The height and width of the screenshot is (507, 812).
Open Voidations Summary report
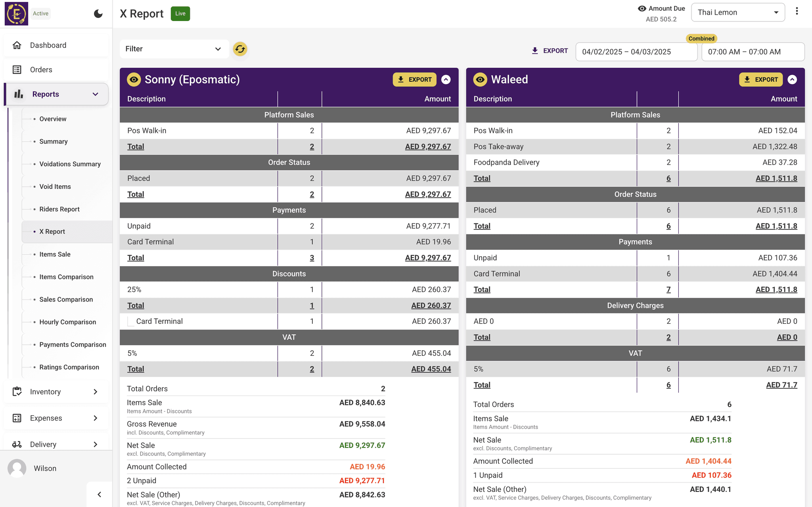click(70, 164)
